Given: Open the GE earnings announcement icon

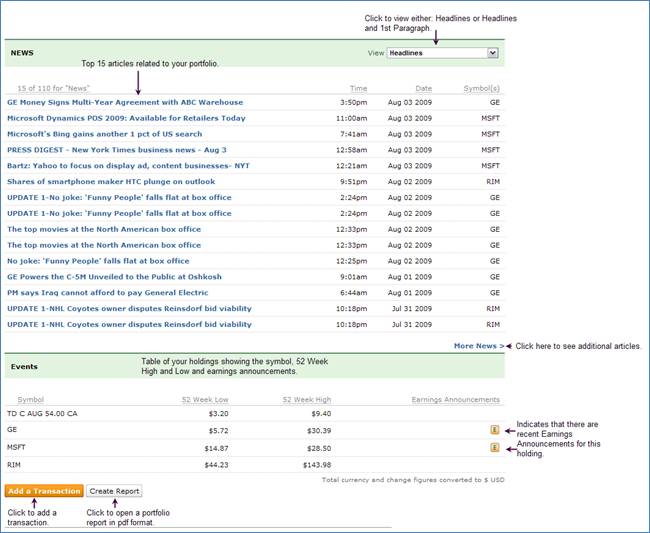Looking at the screenshot, I should (x=495, y=430).
